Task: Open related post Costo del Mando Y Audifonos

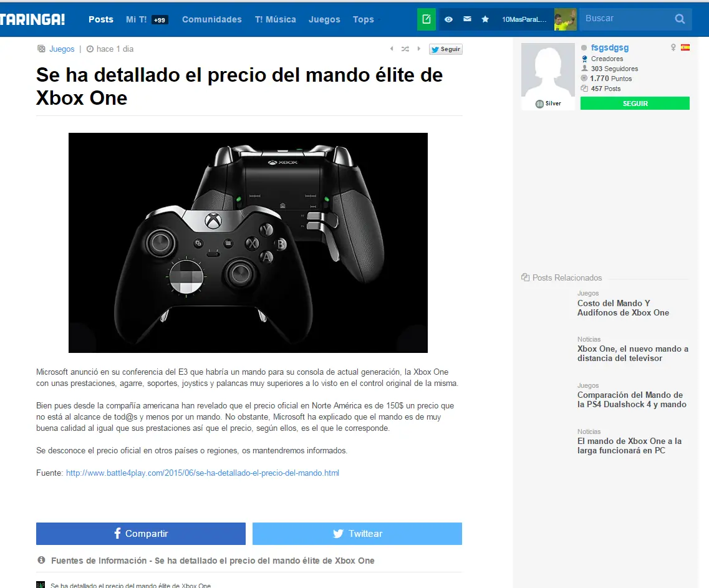Action: tap(623, 308)
